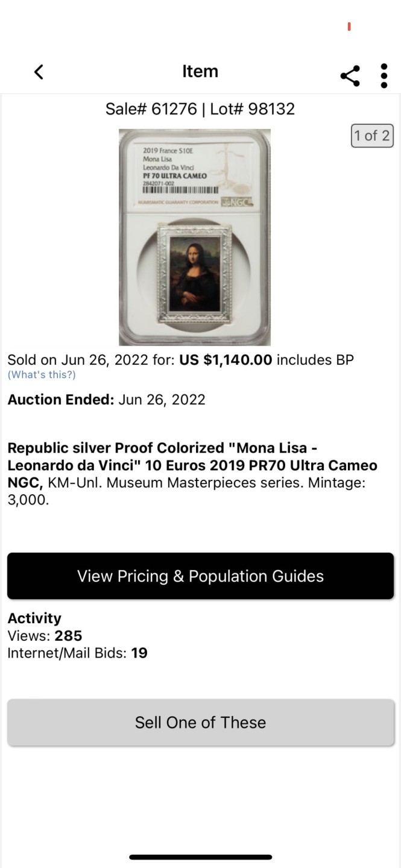Tap the Auction Ended date line

pyautogui.click(x=106, y=400)
